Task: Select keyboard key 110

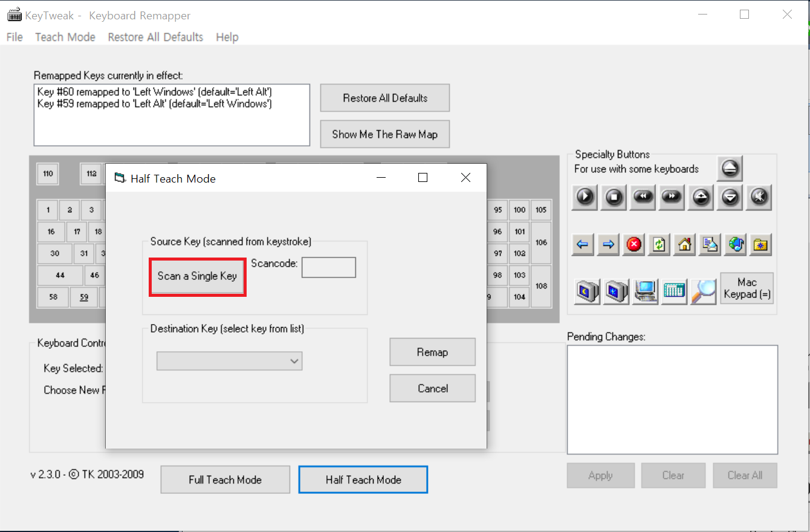Action: pyautogui.click(x=48, y=174)
